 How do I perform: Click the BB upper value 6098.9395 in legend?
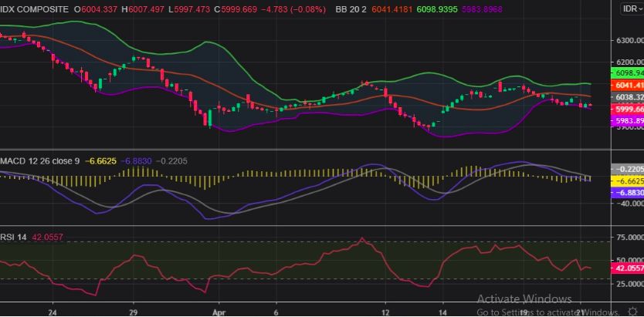[436, 9]
